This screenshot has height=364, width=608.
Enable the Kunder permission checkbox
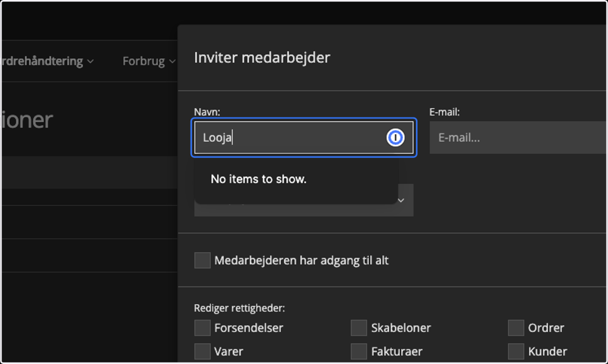tap(516, 351)
